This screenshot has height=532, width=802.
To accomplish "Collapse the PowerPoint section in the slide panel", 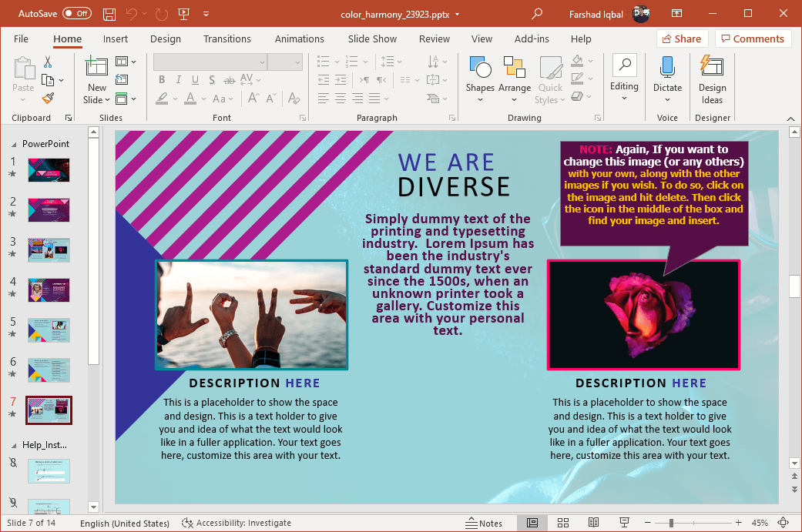I will click(x=13, y=144).
